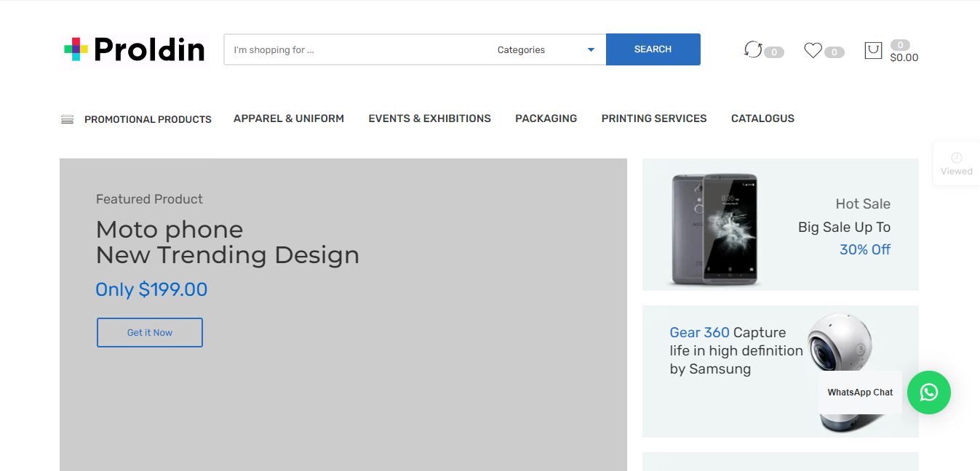Go to the Packaging menu item
Viewport: 980px width, 471px height.
[x=546, y=118]
